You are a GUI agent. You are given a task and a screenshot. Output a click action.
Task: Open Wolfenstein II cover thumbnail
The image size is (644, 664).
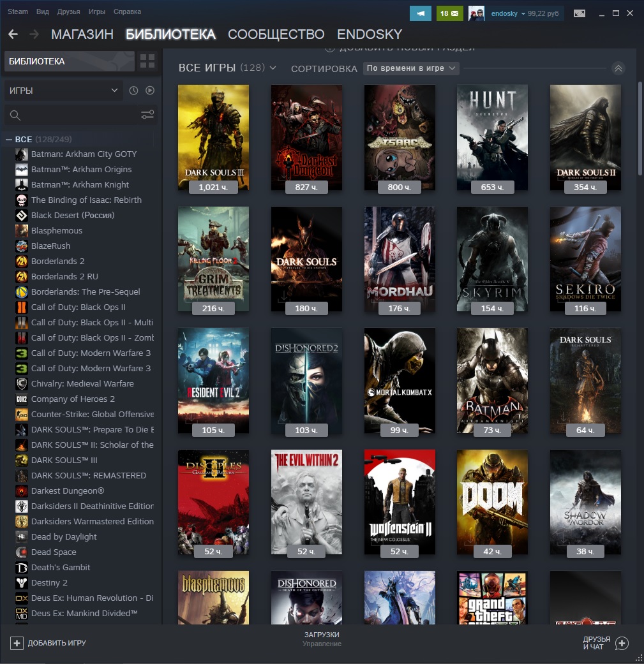pos(400,502)
